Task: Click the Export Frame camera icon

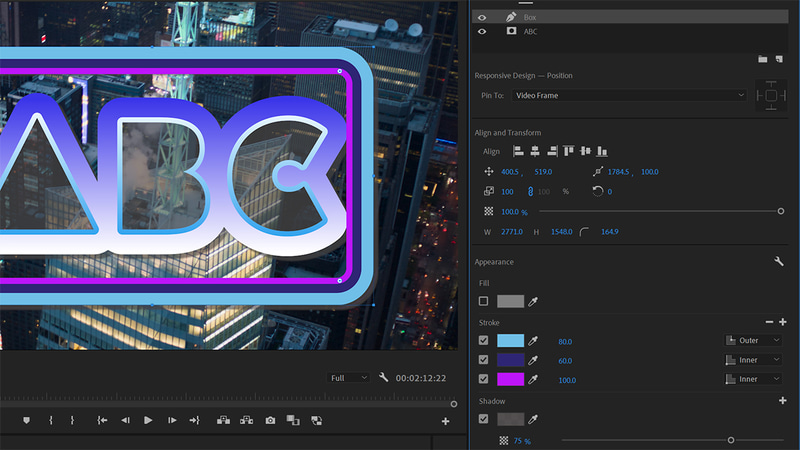Action: click(270, 421)
